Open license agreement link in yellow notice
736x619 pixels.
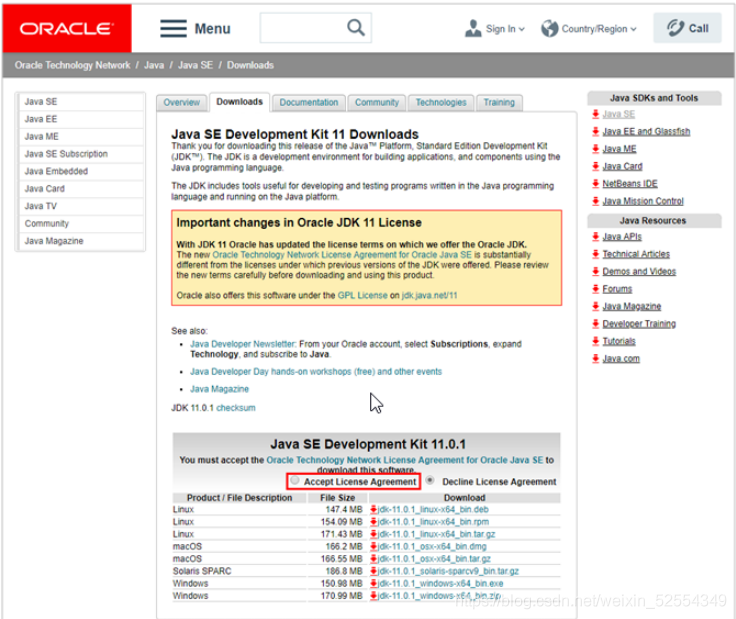(342, 254)
